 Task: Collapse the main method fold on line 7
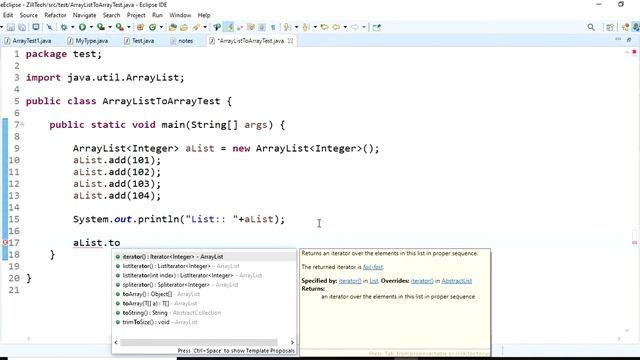22,124
